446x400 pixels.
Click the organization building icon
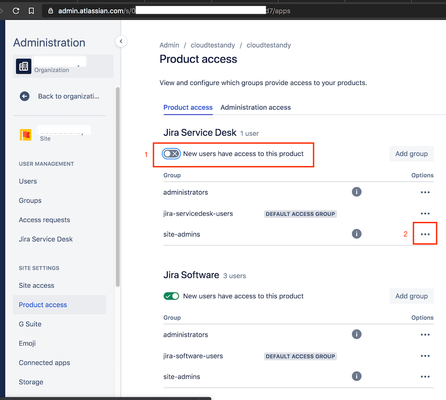(24, 66)
